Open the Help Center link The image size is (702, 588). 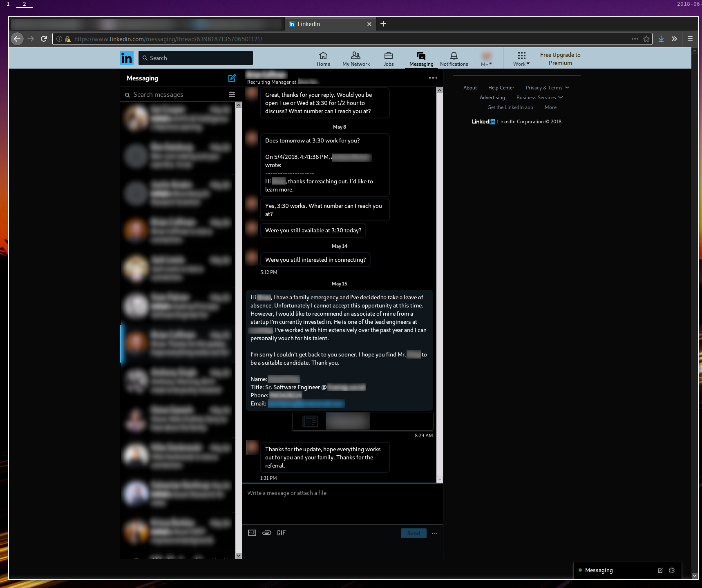tap(501, 88)
